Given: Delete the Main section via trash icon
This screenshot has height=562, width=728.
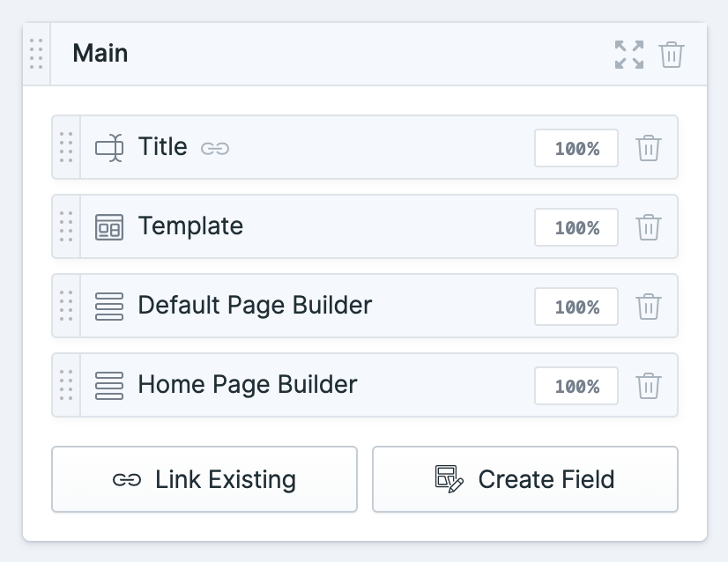Looking at the screenshot, I should click(x=672, y=54).
